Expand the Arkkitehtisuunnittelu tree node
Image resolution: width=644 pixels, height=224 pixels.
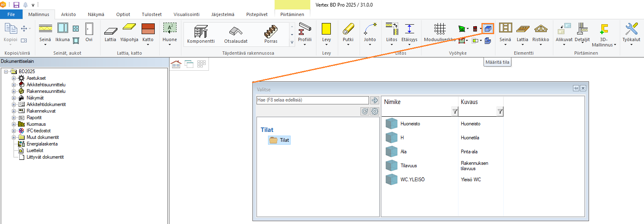[14, 85]
